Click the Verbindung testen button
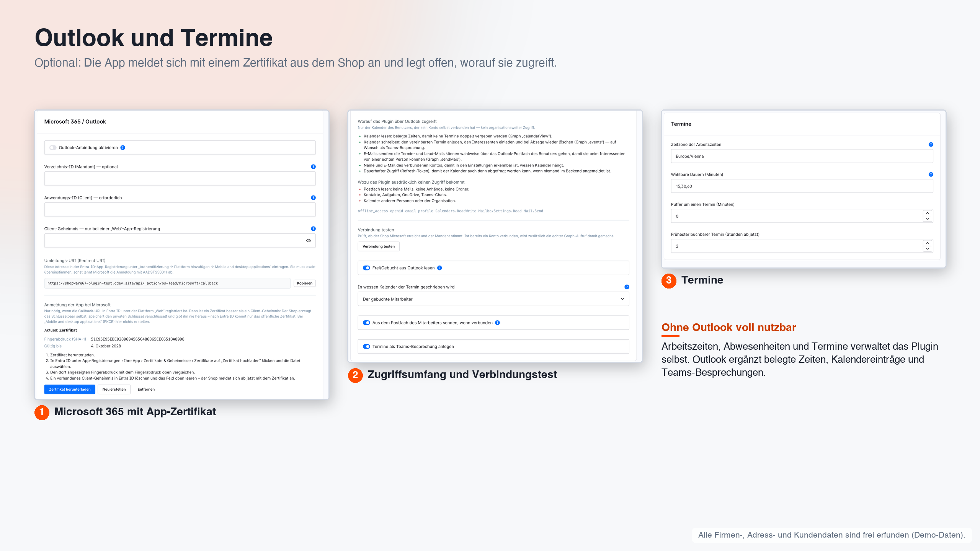Screen dimensions: 980x551 [x=379, y=246]
